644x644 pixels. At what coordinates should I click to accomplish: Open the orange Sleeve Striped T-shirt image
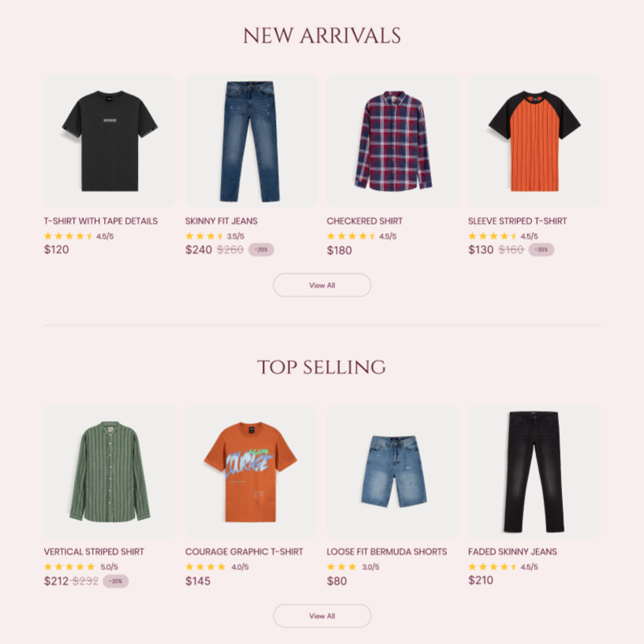[x=534, y=141]
